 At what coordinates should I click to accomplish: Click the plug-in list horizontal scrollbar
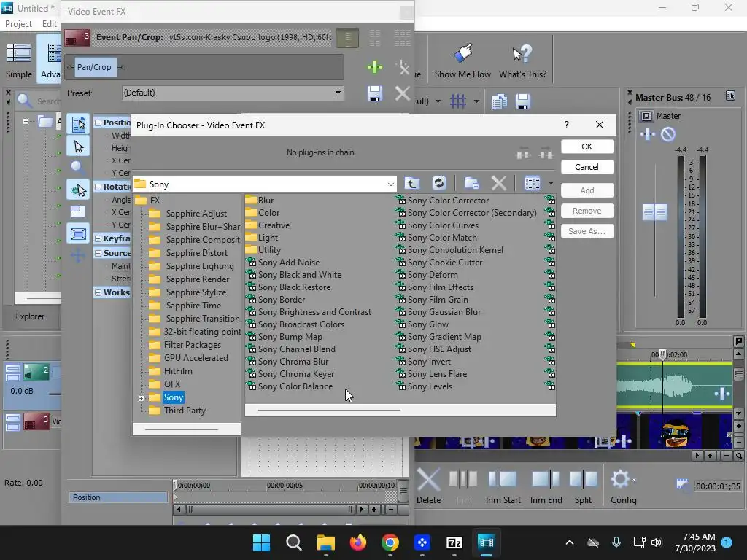pos(329,410)
